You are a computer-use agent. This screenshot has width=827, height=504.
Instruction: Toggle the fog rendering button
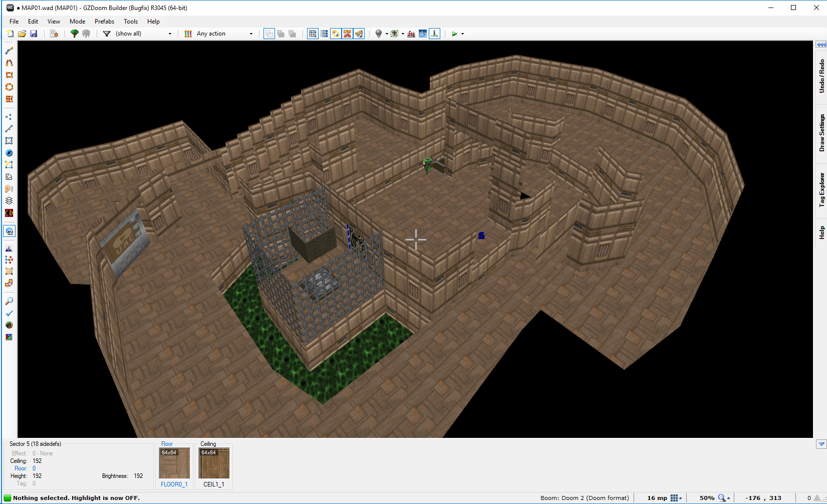(x=411, y=34)
